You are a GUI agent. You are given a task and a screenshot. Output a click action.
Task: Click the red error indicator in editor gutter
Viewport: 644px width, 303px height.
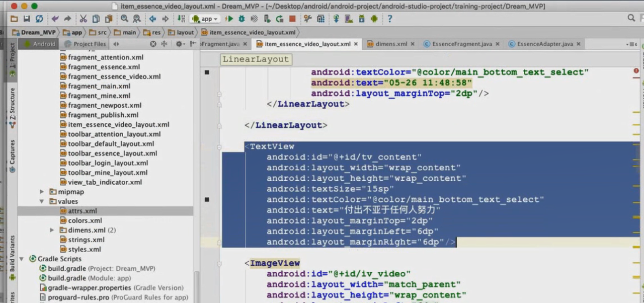click(636, 71)
